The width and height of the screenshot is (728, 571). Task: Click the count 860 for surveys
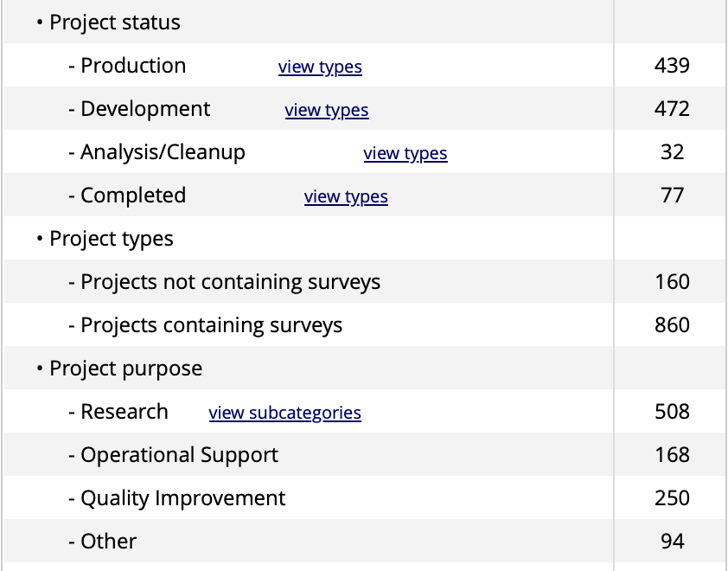[x=673, y=325]
